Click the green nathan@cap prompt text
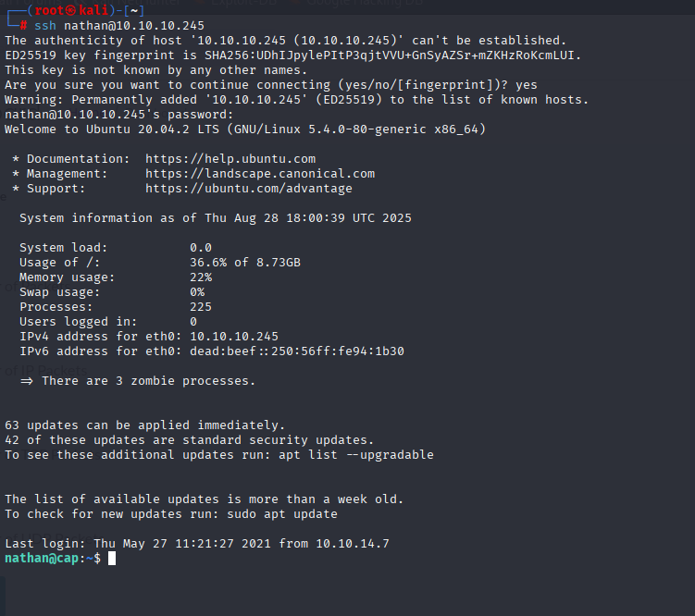This screenshot has width=695, height=616. tap(42, 559)
